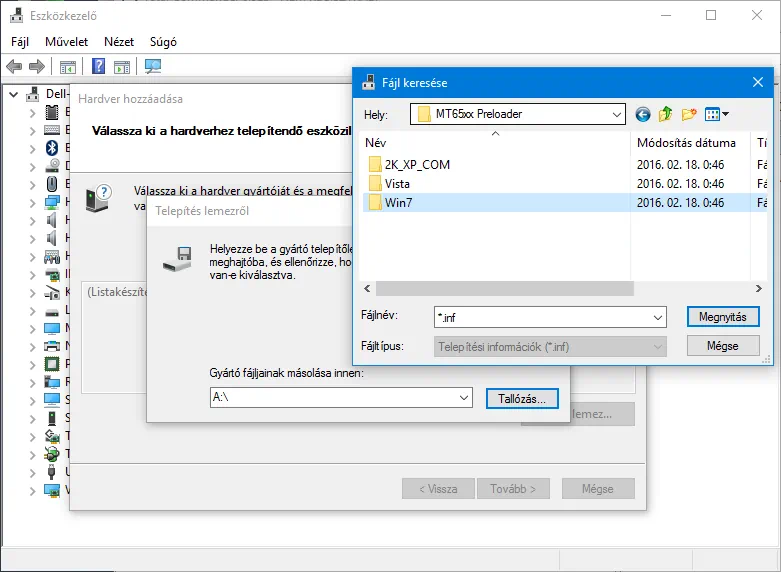781x572 pixels.
Task: Open the drive path dropdown showing A:\
Action: 463,397
